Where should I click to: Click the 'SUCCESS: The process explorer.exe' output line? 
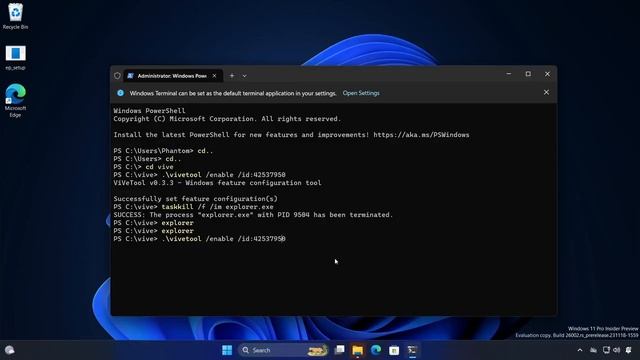[253, 215]
